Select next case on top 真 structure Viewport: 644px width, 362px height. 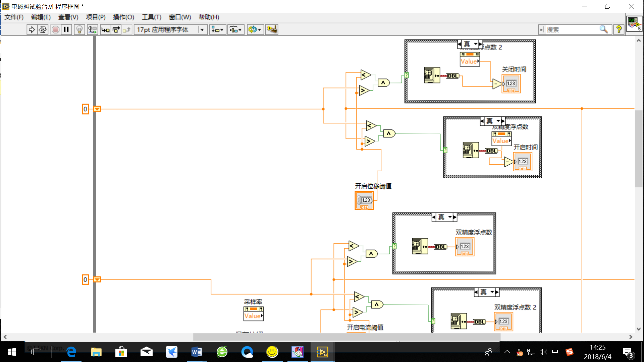point(481,44)
